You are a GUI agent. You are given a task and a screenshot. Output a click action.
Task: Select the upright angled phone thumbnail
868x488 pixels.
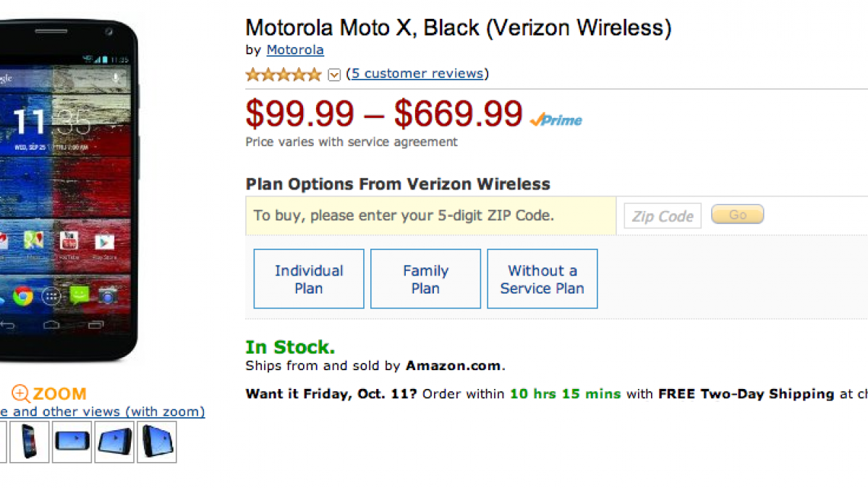(30, 441)
